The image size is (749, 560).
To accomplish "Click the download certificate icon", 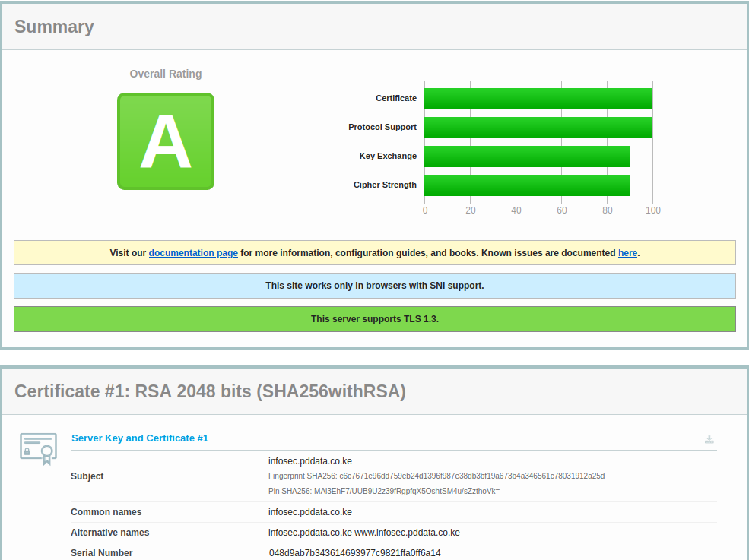I will 709,439.
